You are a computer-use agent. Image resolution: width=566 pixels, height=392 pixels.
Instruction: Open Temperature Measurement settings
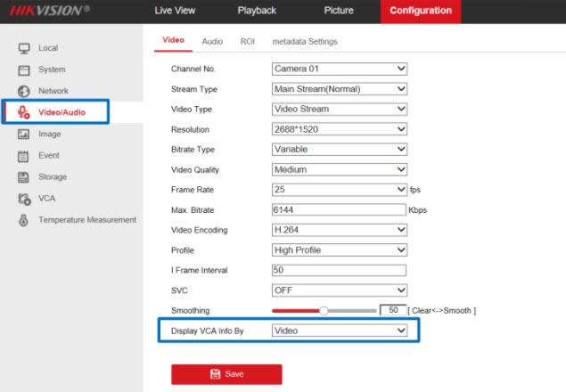(86, 220)
